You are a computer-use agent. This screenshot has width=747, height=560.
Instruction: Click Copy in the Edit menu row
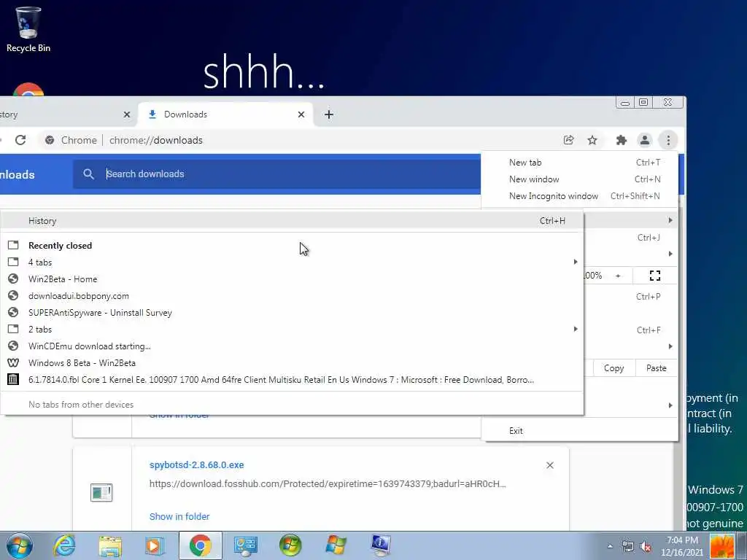[x=614, y=368]
